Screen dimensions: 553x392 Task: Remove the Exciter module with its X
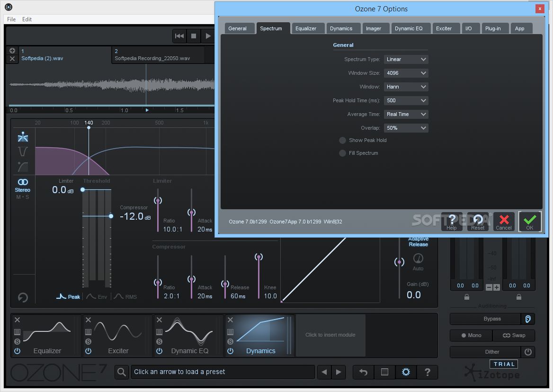pyautogui.click(x=88, y=320)
